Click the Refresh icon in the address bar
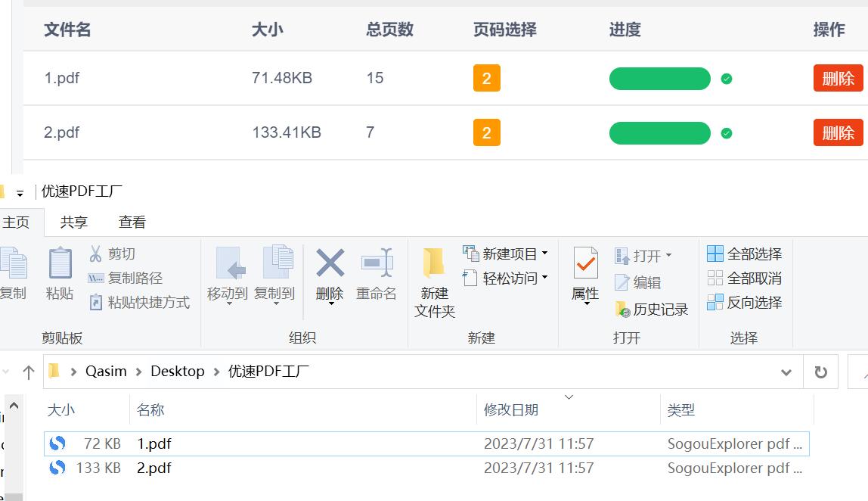 (820, 371)
